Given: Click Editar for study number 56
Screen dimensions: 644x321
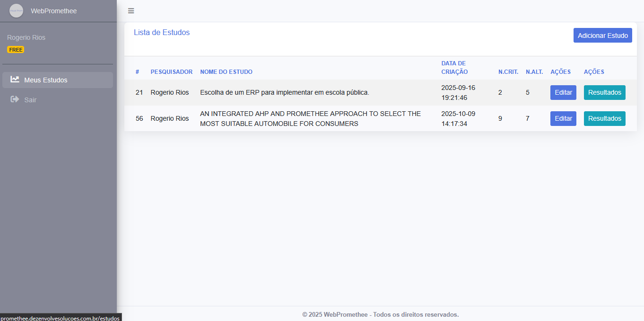Looking at the screenshot, I should [563, 118].
